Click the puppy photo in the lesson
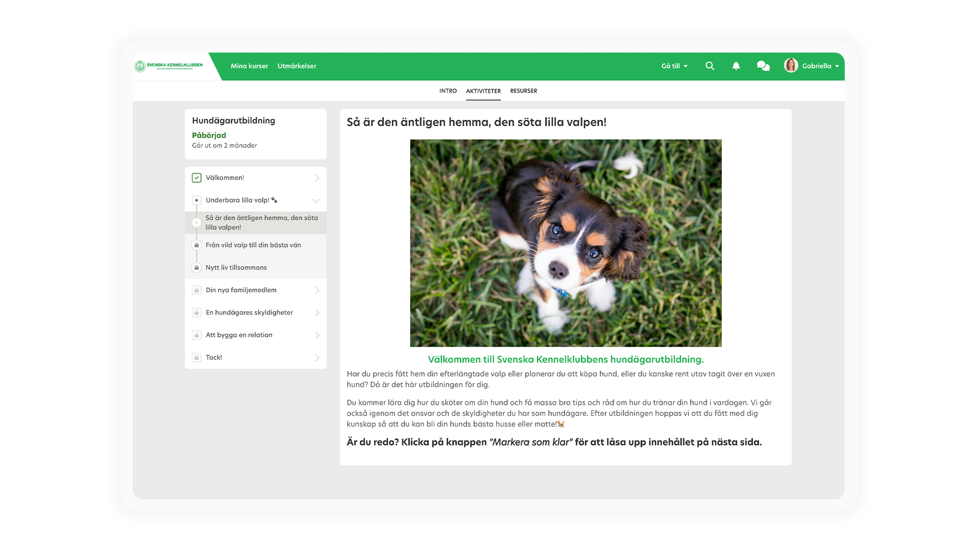 click(x=566, y=243)
